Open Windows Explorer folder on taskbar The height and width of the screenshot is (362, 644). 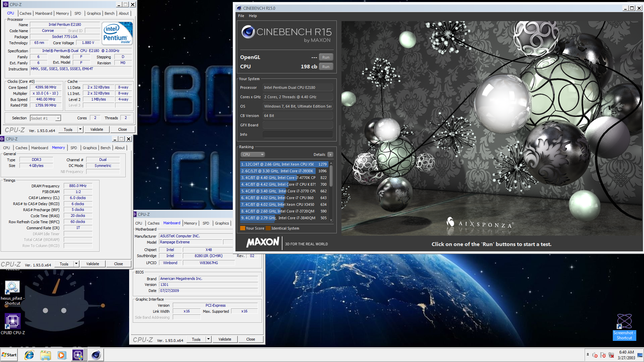point(45,355)
